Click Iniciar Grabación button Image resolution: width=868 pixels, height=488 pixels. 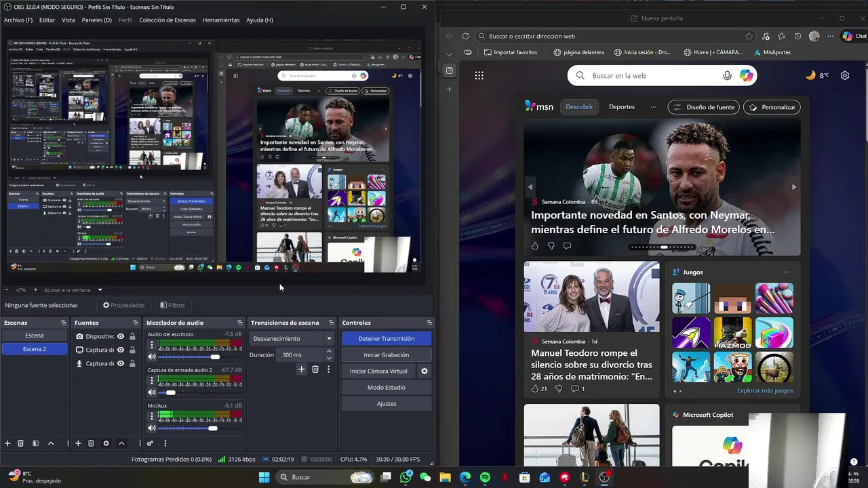(387, 354)
